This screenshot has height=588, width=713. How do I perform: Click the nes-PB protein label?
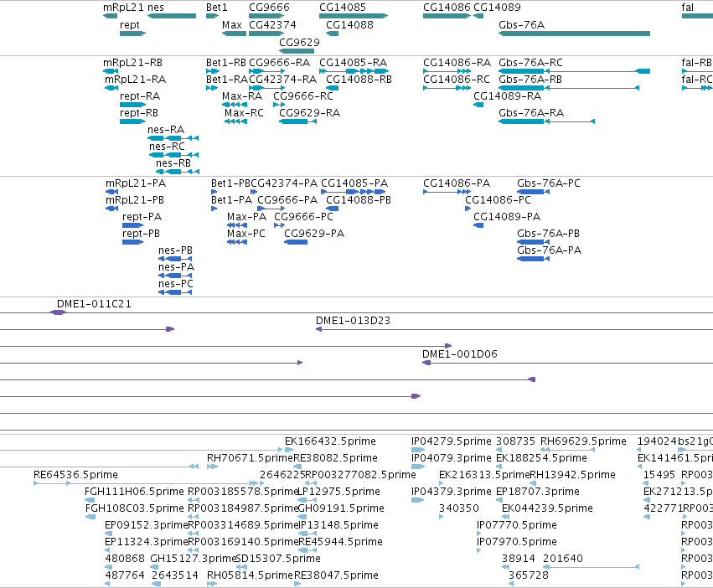[175, 250]
